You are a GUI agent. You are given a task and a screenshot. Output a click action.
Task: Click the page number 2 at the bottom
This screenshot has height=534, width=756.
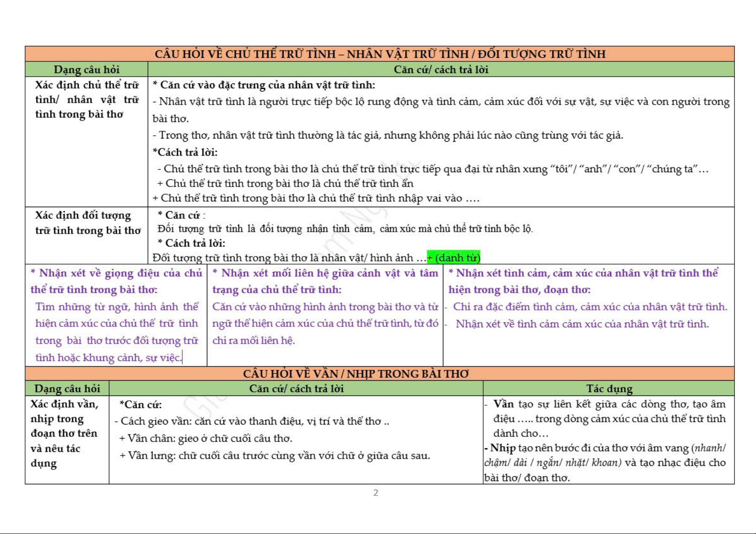376,493
